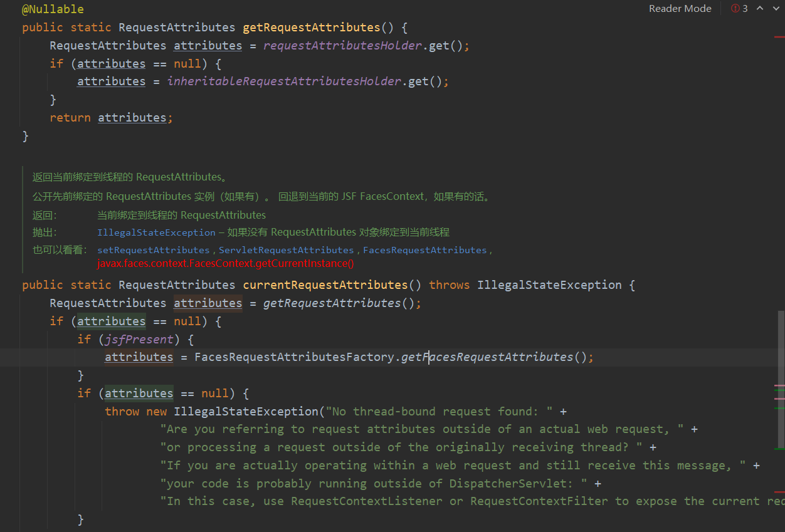Click the string "No thread-bound request found: "
The image size is (785, 532).
tap(439, 412)
